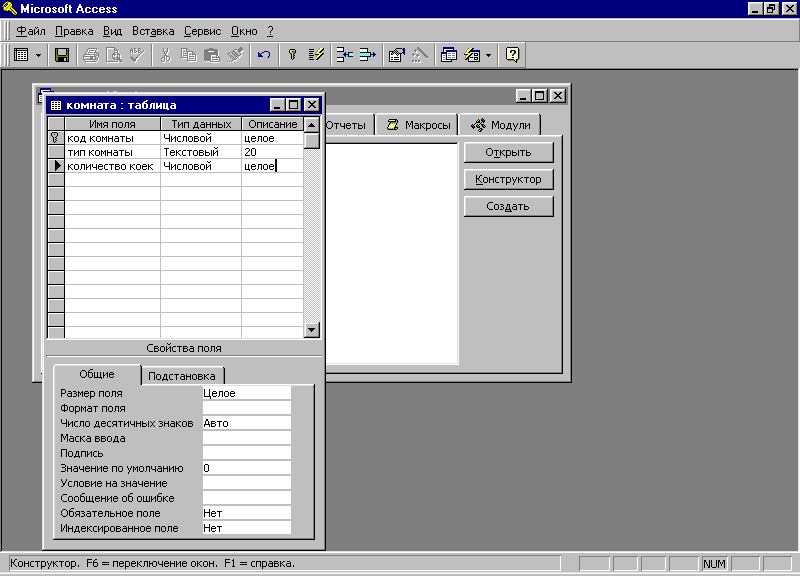
Task: Click the Индексированное поле value Нет
Action: [x=246, y=528]
